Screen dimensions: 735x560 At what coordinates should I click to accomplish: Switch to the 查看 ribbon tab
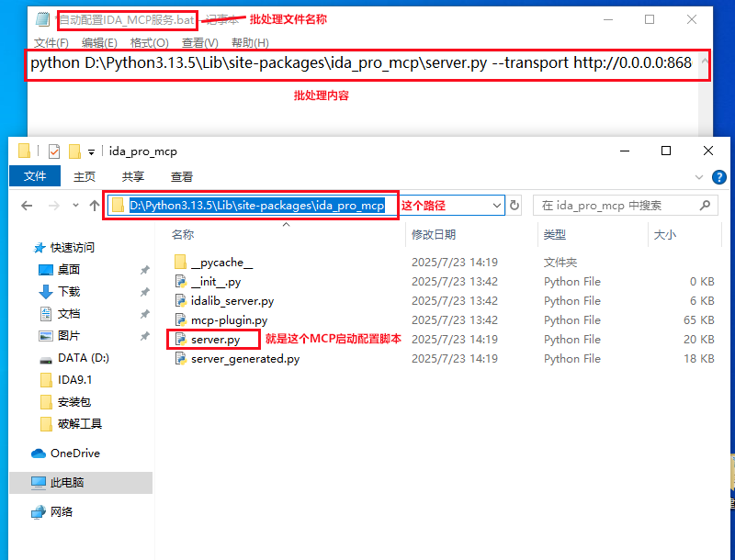point(182,176)
